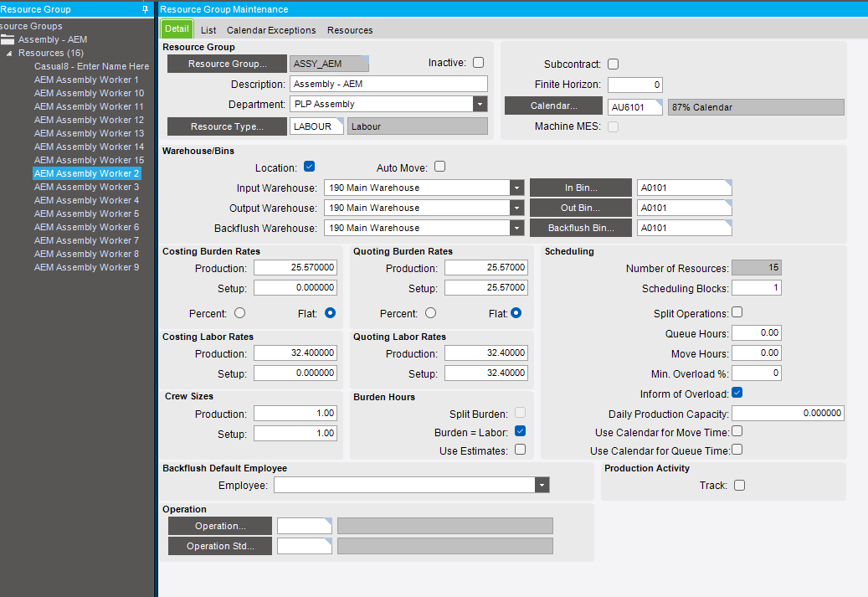Click the Backflush Bin... button
Viewport: 868px width, 597px height.
click(x=581, y=228)
